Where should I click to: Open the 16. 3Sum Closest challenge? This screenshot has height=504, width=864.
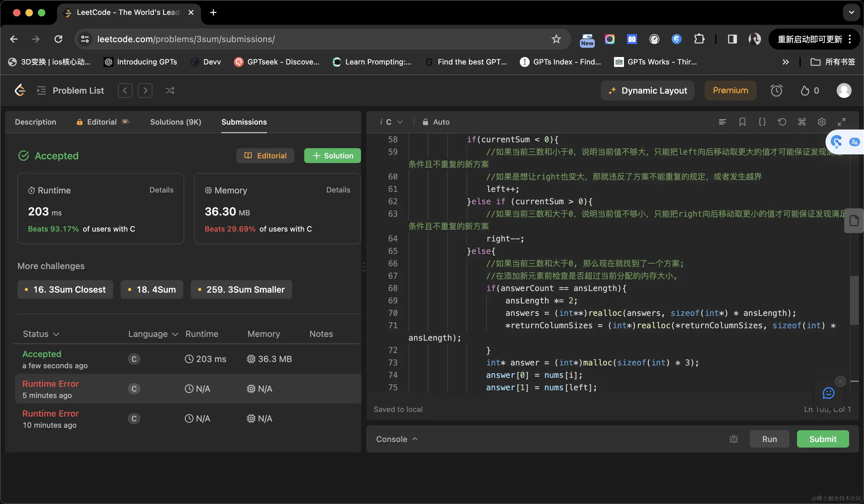[x=65, y=290]
